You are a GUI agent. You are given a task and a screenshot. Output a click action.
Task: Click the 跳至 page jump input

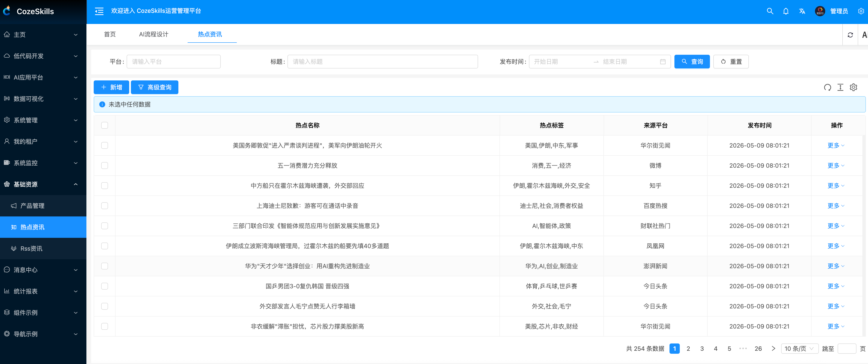(847, 349)
